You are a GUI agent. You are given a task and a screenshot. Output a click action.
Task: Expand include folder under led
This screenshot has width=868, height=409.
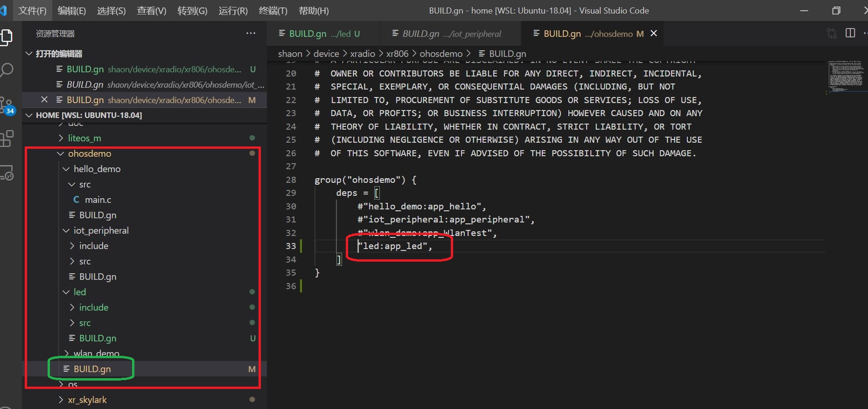tap(94, 307)
